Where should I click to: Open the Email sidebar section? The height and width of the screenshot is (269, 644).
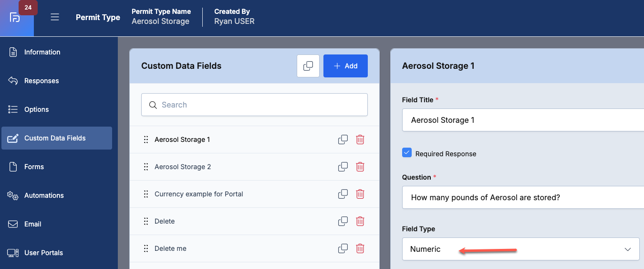coord(56,224)
